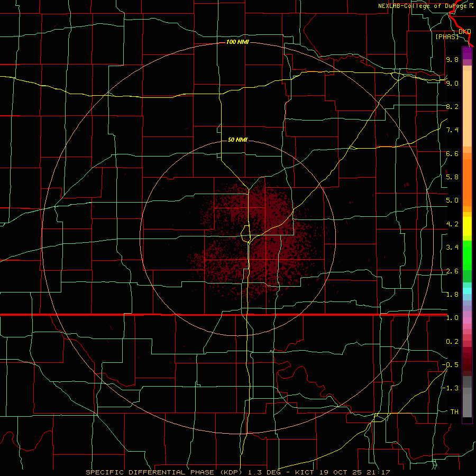Click the 5.0 value on the color scale
Viewport: 476px width, 476px height.
pyautogui.click(x=452, y=200)
